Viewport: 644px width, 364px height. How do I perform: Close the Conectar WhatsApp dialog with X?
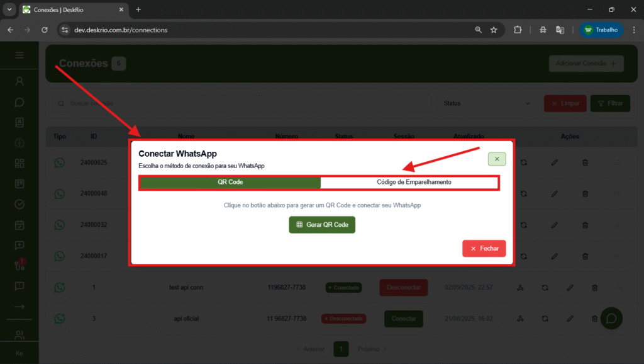click(497, 159)
